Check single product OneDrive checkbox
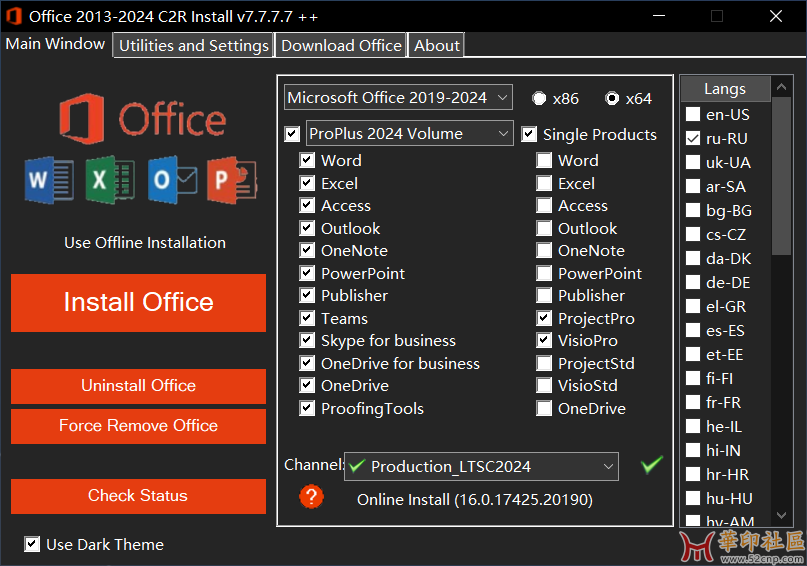Viewport: 807px width, 566px height. point(544,408)
